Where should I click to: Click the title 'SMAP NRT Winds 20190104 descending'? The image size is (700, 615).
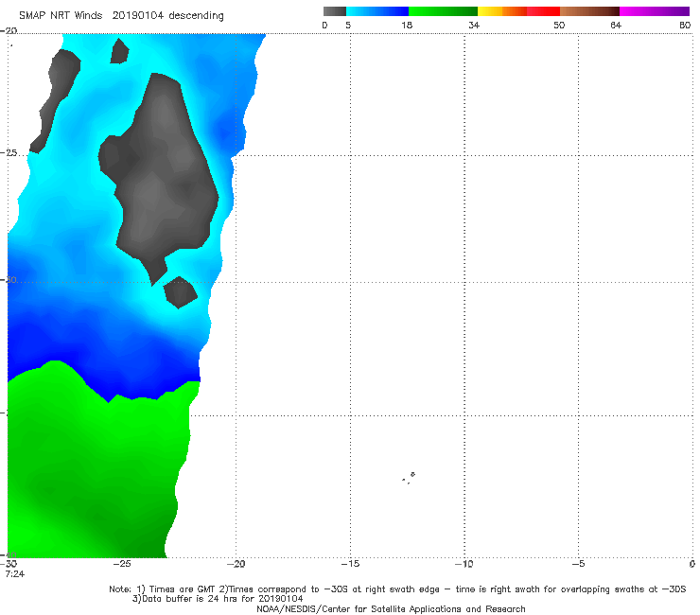121,16
